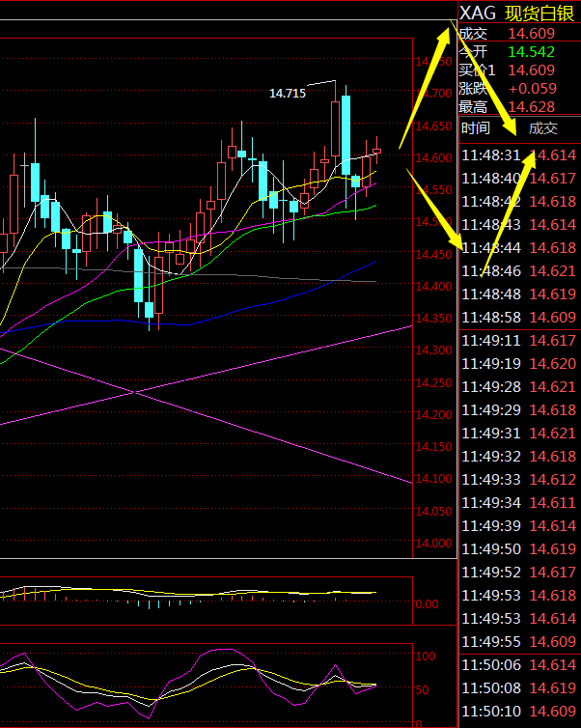Select the tick row at 11:48:40

click(x=519, y=179)
